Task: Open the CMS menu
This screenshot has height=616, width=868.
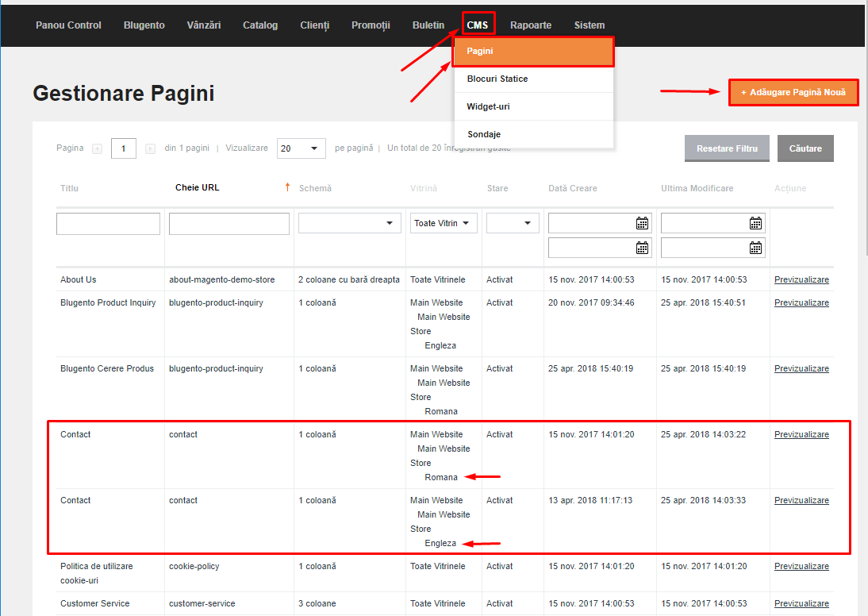Action: click(477, 25)
